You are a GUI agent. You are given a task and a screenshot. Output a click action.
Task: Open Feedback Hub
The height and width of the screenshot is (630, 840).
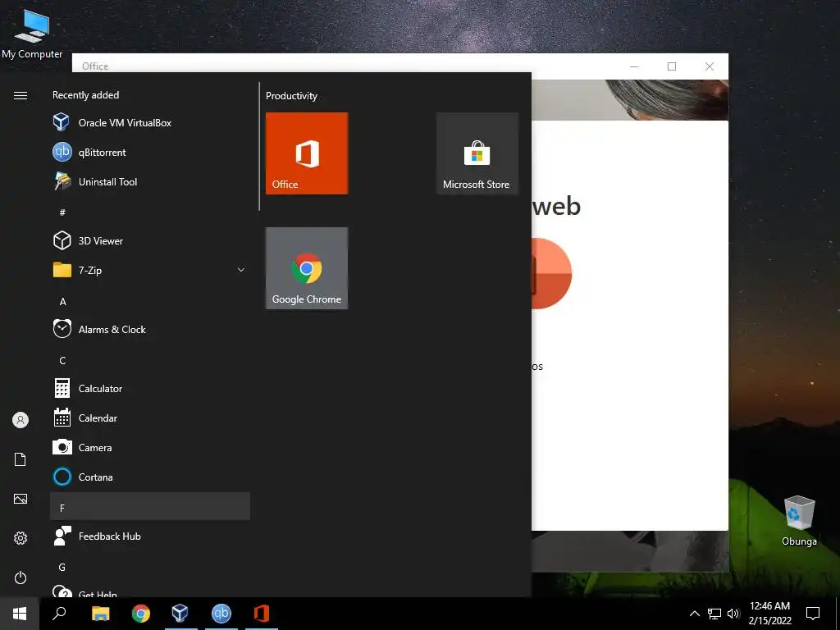(150, 536)
